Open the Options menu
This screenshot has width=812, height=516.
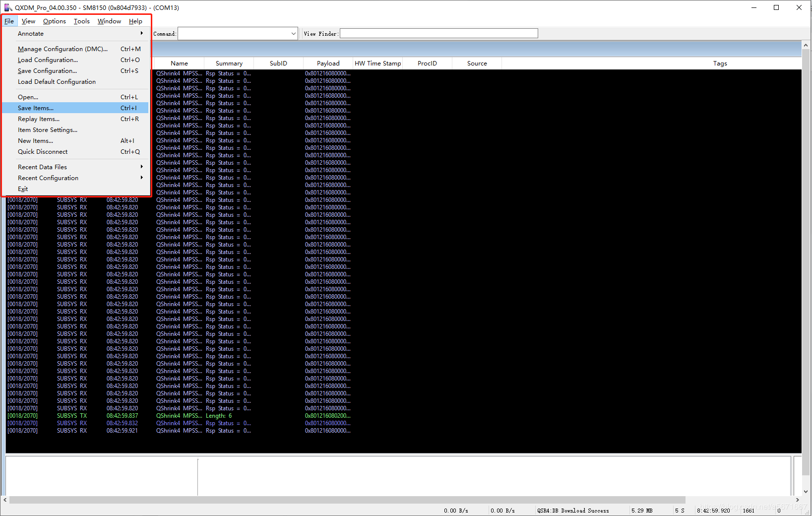pos(54,21)
